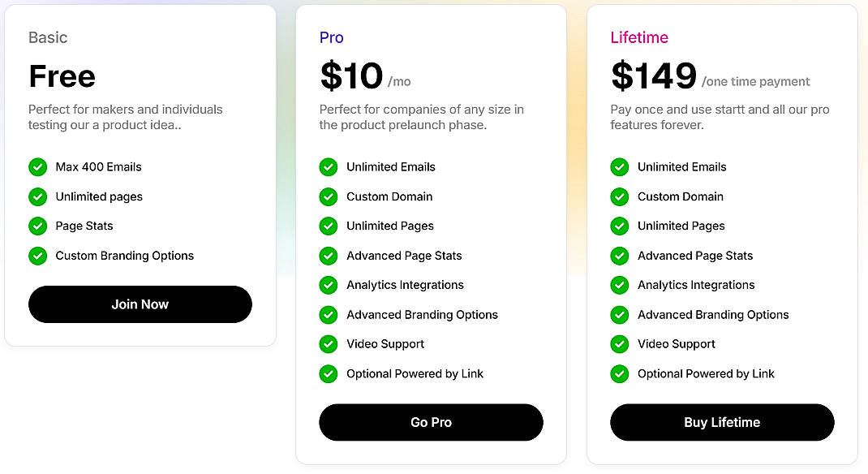The image size is (868, 474).
Task: Click the checkmark beside Custom Branding Options
Action: click(37, 256)
